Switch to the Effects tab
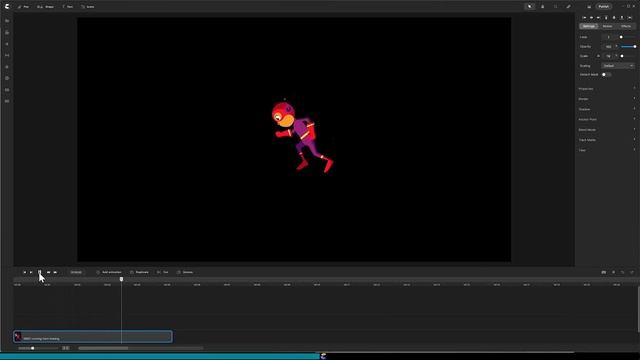This screenshot has width=640, height=360. [x=626, y=26]
